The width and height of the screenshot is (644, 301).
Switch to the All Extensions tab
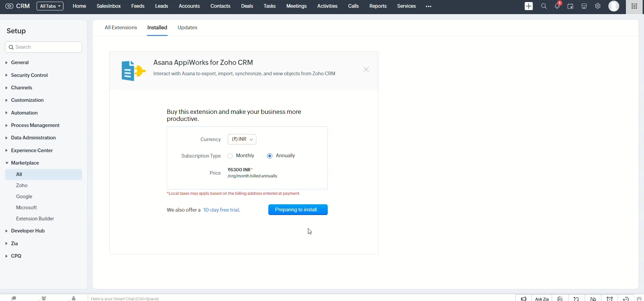[x=121, y=28]
